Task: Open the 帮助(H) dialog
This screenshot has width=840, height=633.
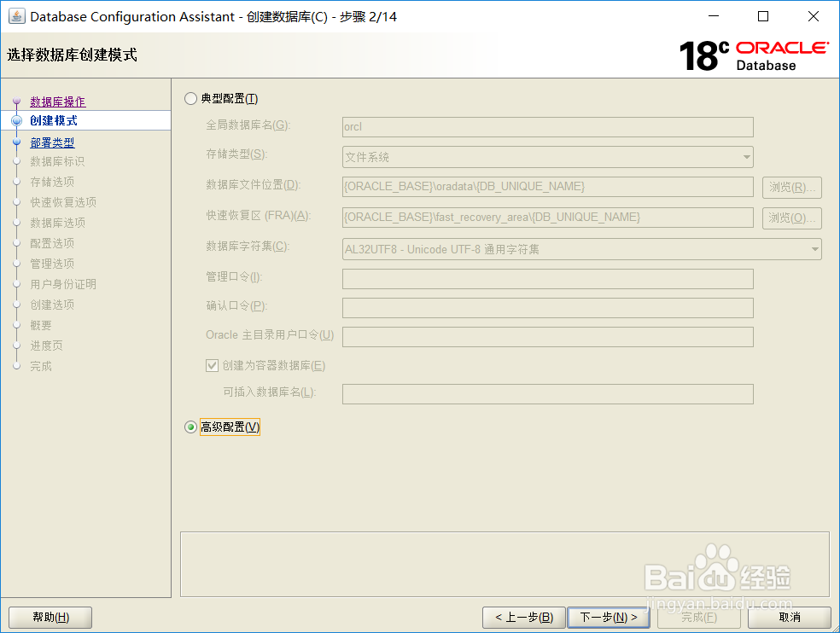Action: tap(50, 617)
